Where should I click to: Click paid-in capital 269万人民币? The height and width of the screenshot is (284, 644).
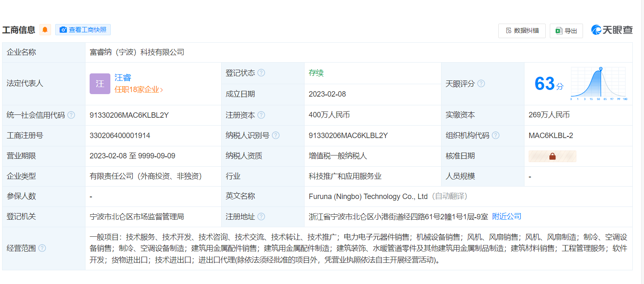[x=549, y=115]
